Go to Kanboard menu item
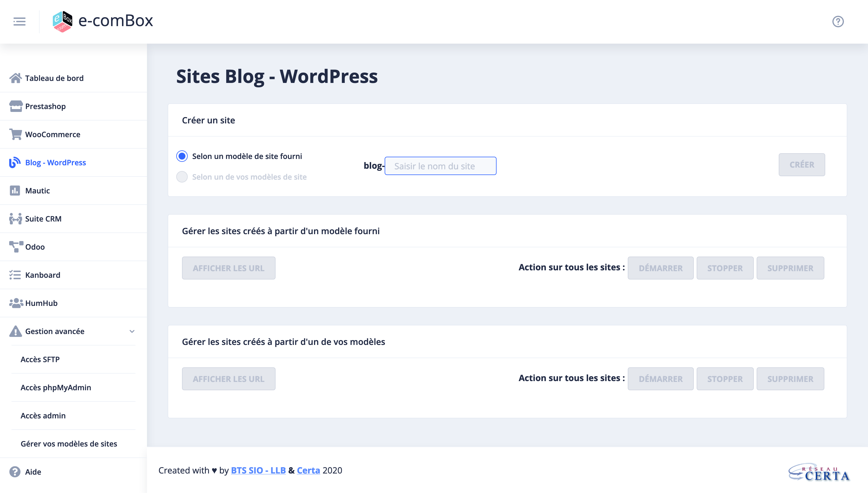The image size is (868, 493). (x=73, y=275)
